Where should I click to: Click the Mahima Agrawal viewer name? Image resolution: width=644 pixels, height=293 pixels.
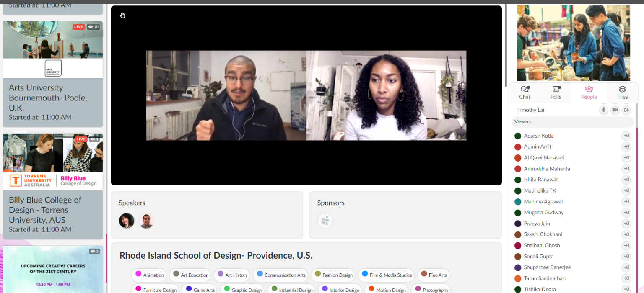coord(543,202)
